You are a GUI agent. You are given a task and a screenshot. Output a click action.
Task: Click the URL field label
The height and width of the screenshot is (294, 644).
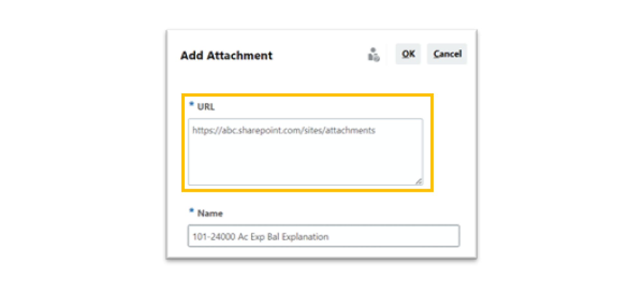pyautogui.click(x=206, y=107)
